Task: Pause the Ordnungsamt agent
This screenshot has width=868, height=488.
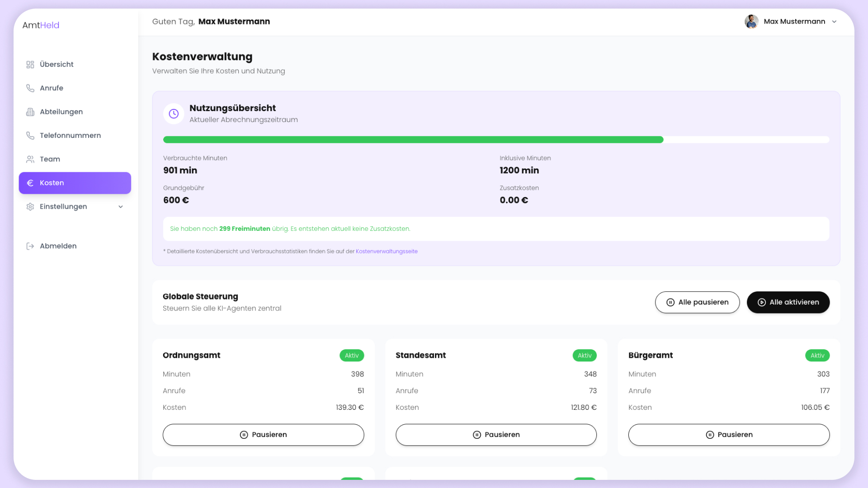Action: [263, 435]
